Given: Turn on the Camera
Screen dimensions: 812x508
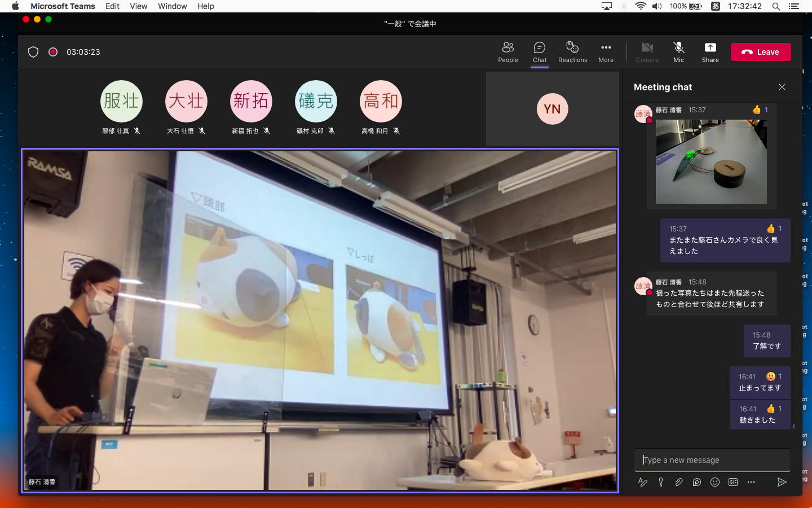Looking at the screenshot, I should pos(647,52).
